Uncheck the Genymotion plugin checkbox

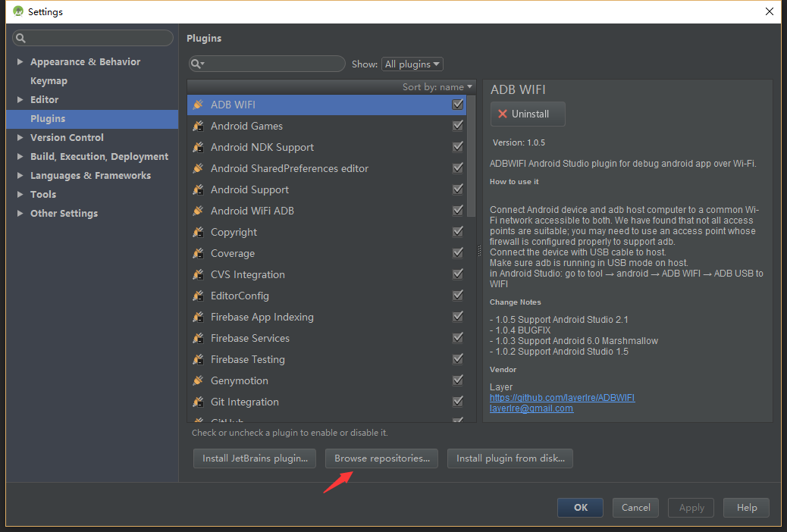[458, 380]
